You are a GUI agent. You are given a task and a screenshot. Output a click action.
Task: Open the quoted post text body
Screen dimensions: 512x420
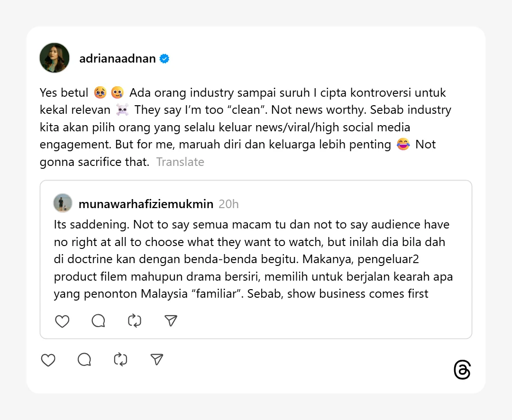pyautogui.click(x=253, y=259)
